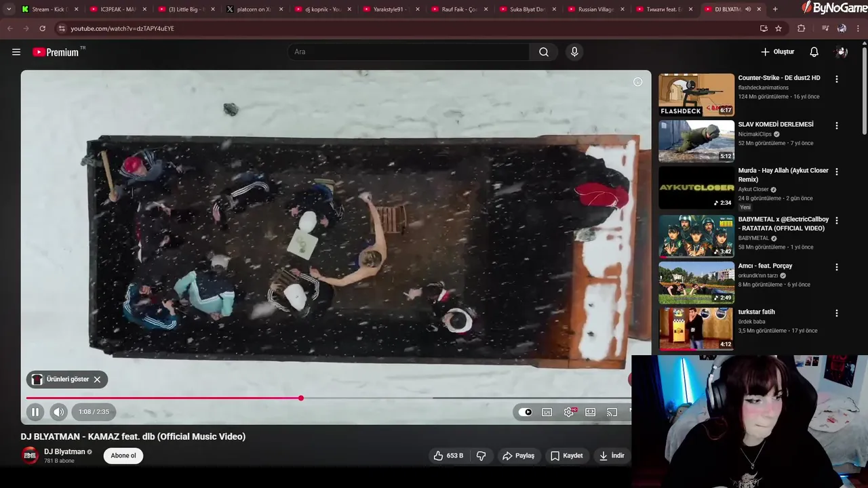868x488 pixels.
Task: Start voice search with microphone icon
Action: (574, 52)
